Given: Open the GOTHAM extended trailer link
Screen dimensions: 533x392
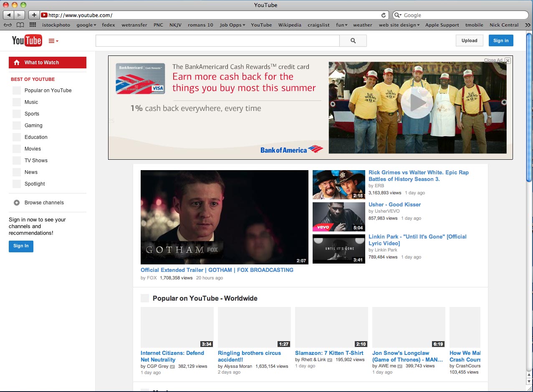Looking at the screenshot, I should tap(217, 270).
